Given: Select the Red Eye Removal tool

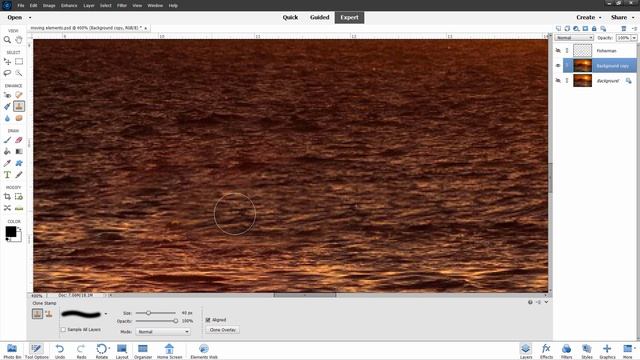Looking at the screenshot, I should tap(7, 95).
